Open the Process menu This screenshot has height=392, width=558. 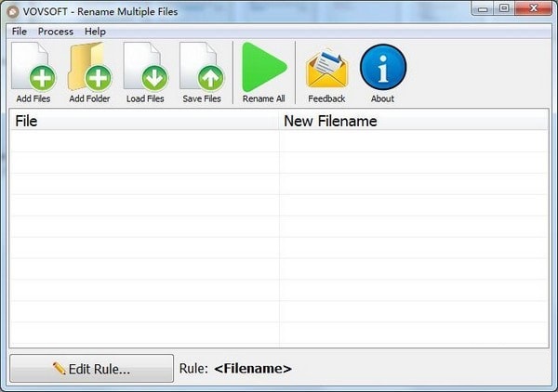tap(56, 32)
